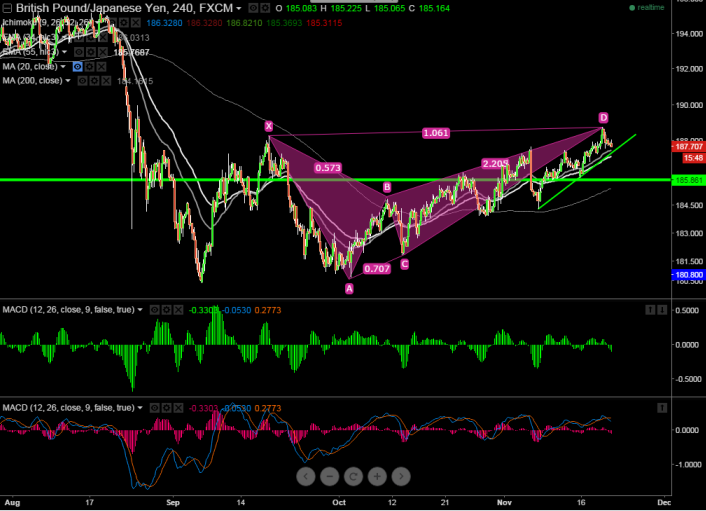Screen dimensions: 706x511
Task: Open the British Pound/Japanese Yen symbol dropdown
Action: tap(239, 8)
